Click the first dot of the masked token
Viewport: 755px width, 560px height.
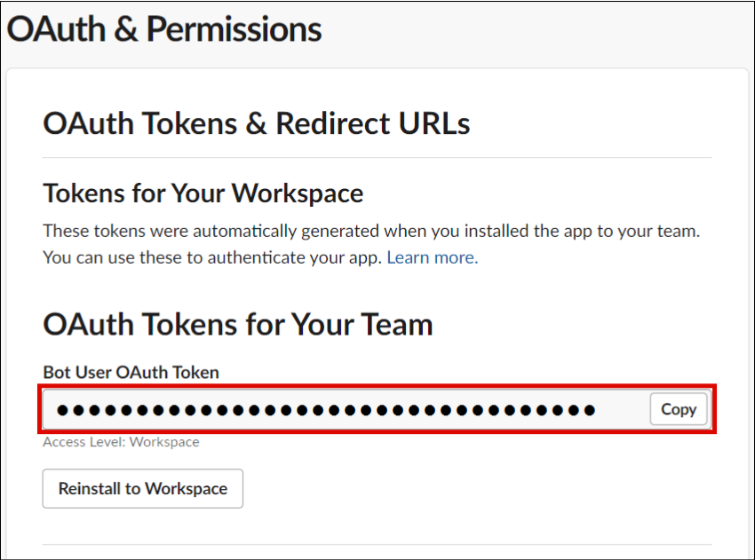(62, 410)
